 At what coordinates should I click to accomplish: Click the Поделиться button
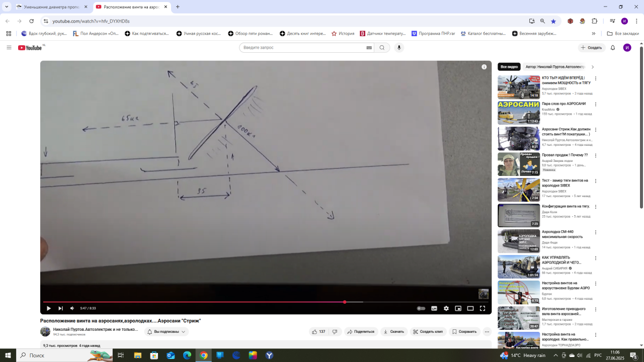360,332
